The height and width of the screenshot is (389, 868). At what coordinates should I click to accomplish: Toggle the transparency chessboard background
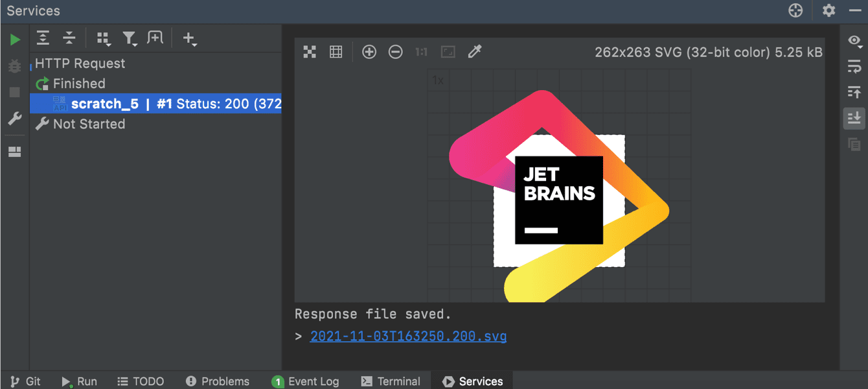click(x=310, y=52)
